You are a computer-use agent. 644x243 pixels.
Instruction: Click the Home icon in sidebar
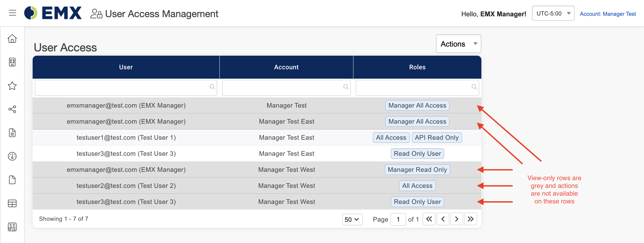tap(12, 39)
